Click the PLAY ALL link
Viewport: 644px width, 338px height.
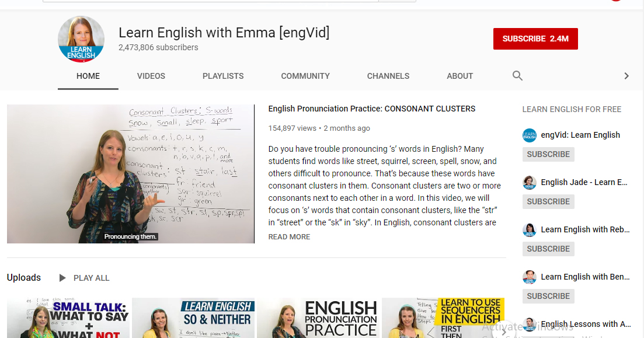pyautogui.click(x=91, y=278)
